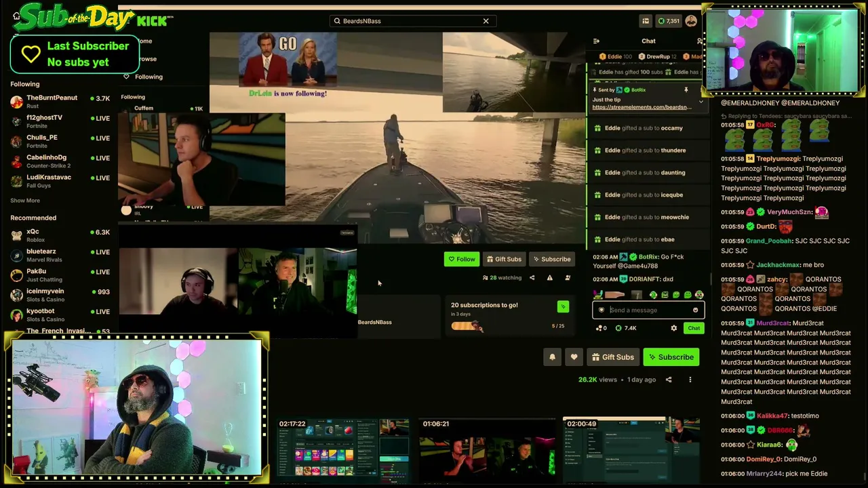The height and width of the screenshot is (488, 868).
Task: Collapse the chat panel with the arrow icon
Action: click(596, 41)
